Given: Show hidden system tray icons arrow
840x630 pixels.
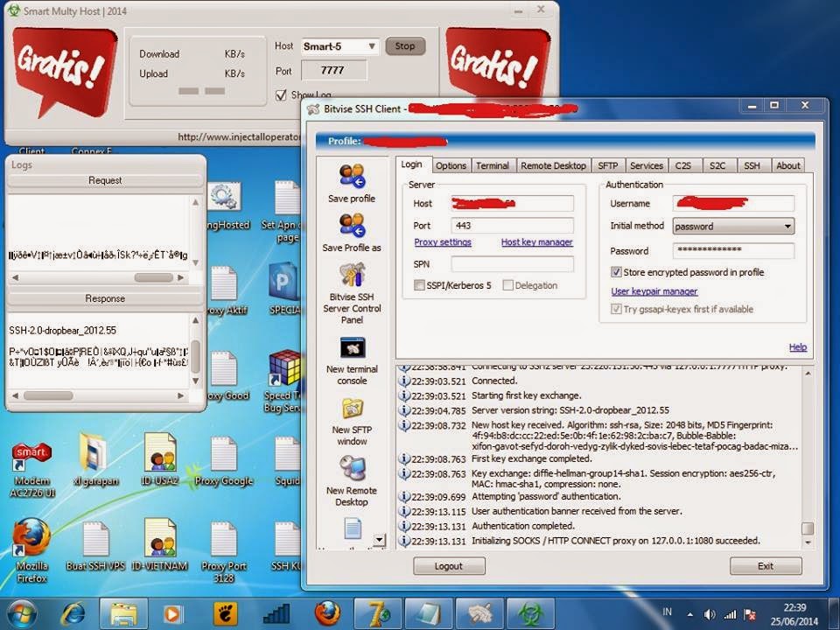Looking at the screenshot, I should click(x=690, y=615).
